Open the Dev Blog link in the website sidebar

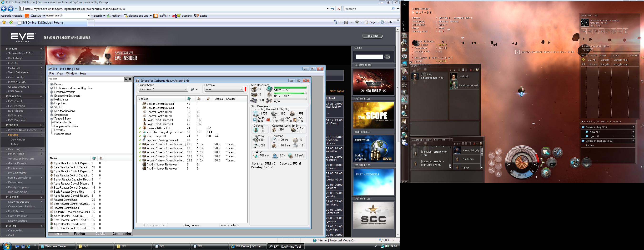coord(14,149)
